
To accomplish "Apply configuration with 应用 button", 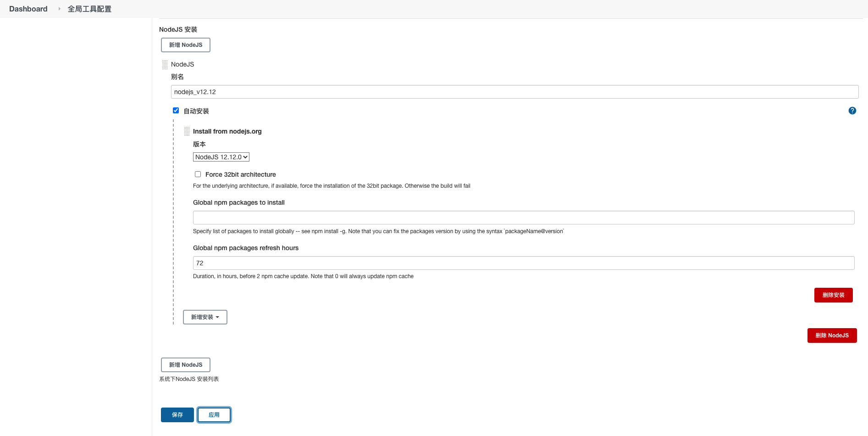I will point(214,415).
